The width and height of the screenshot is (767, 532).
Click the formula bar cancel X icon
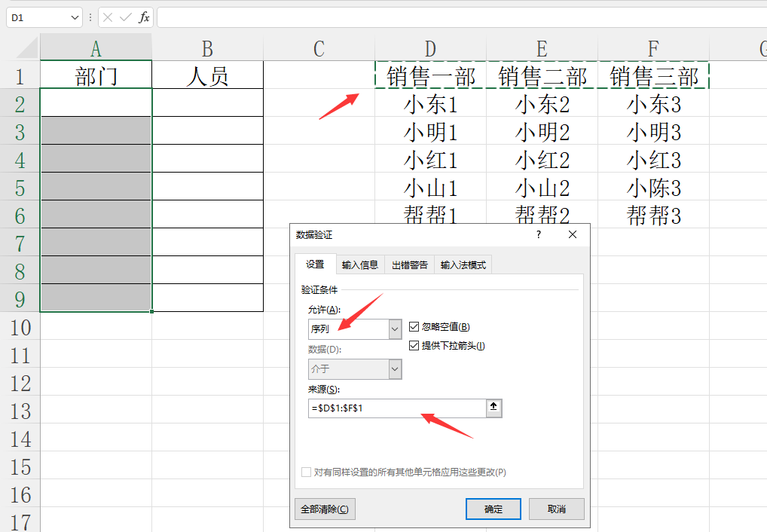108,17
